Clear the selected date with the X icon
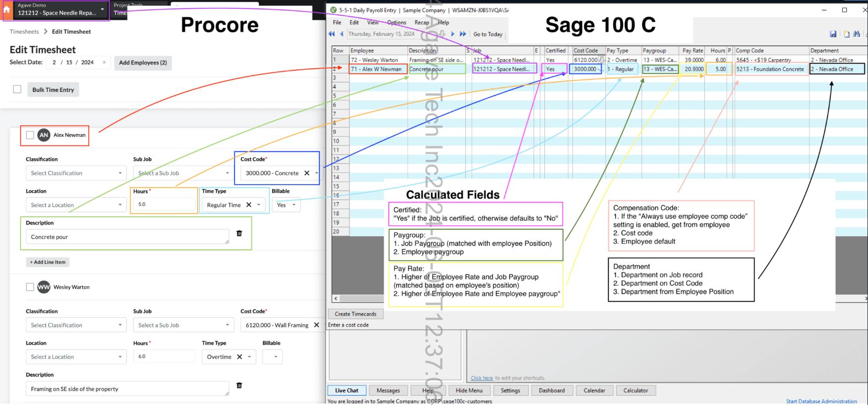Image resolution: width=868 pixels, height=405 pixels. pyautogui.click(x=104, y=63)
